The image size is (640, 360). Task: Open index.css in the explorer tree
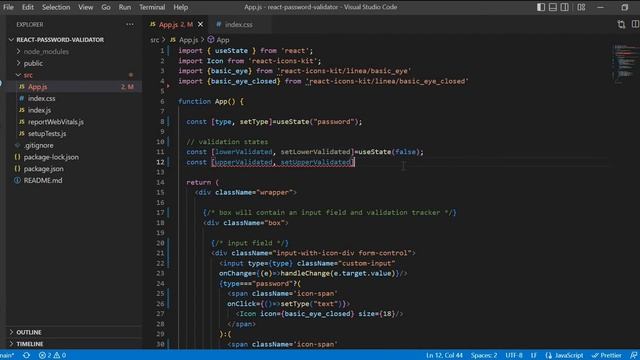(41, 98)
